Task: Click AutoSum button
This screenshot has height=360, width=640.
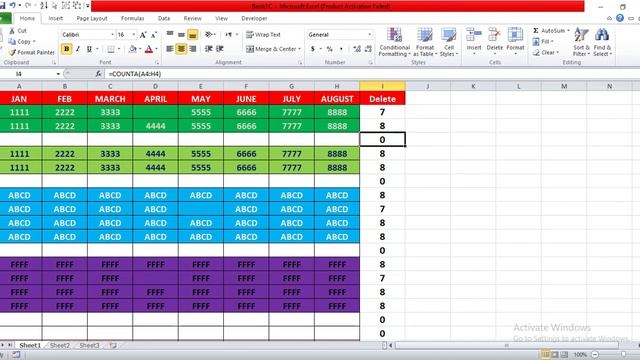Action: [549, 31]
